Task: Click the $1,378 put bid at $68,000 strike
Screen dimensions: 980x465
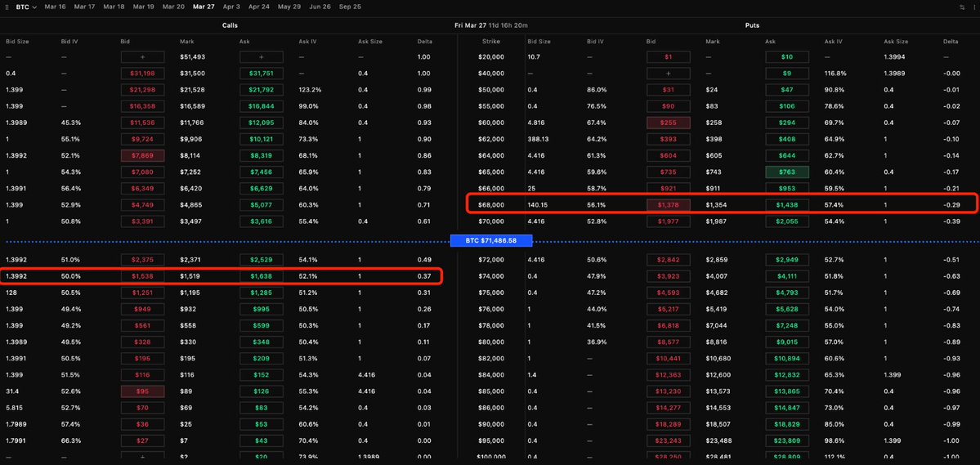Action: [668, 205]
